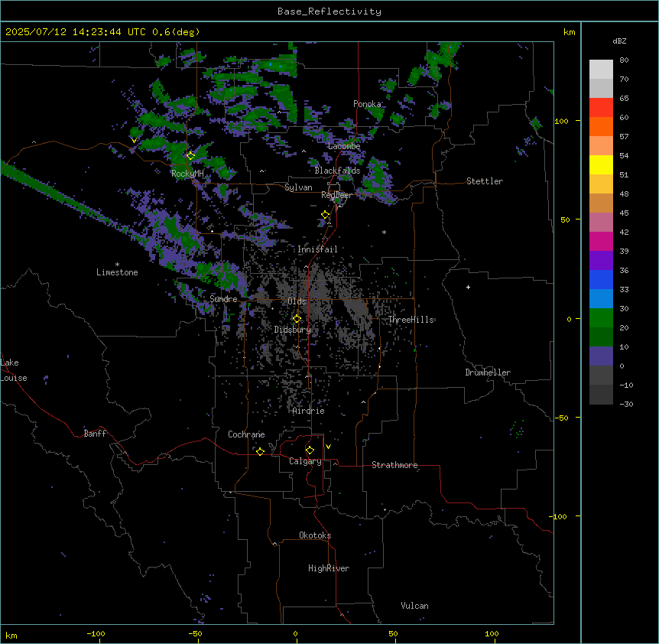
Task: Click the white plus marker north of Drumheller
Action: (x=468, y=287)
